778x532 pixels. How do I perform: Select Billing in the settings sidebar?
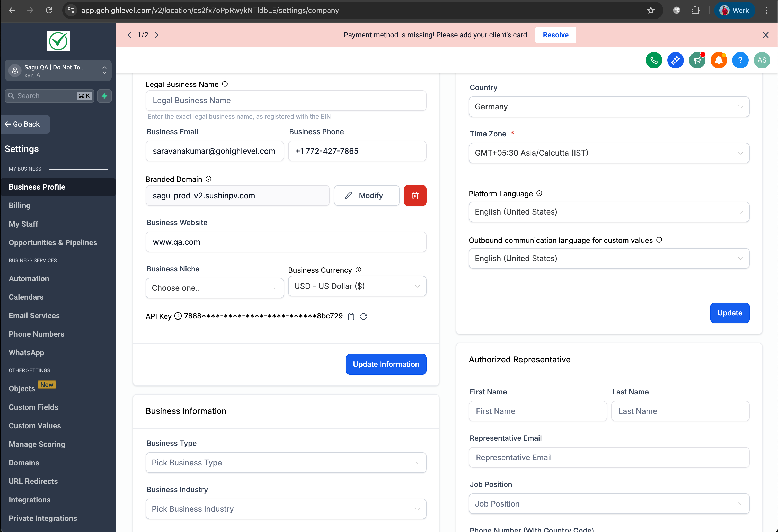tap(19, 205)
